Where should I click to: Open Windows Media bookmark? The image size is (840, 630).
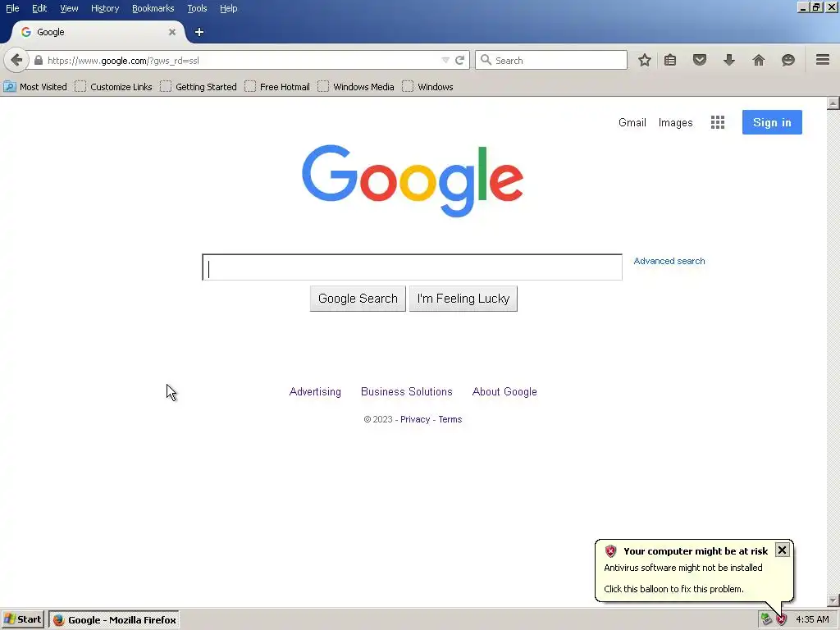[356, 87]
